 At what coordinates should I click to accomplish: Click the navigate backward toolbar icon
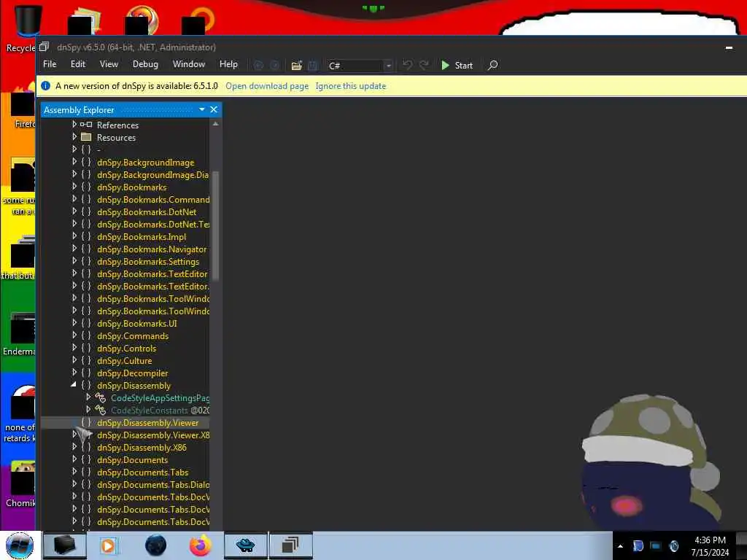pyautogui.click(x=258, y=65)
